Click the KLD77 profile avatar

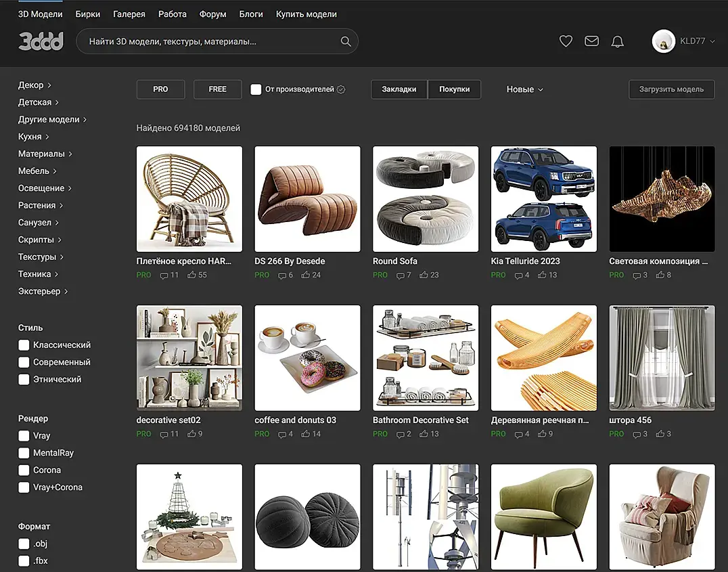[664, 41]
